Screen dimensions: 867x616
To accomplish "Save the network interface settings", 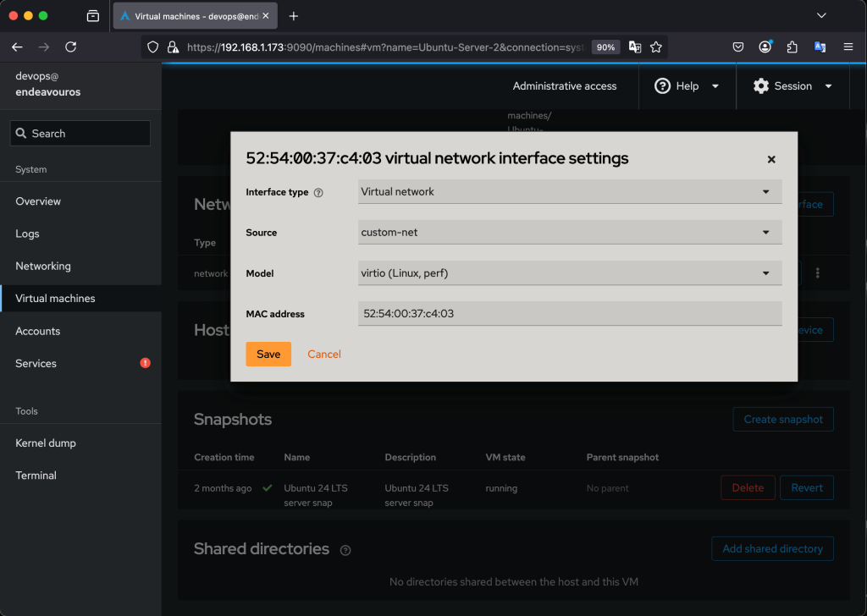I will click(x=268, y=355).
